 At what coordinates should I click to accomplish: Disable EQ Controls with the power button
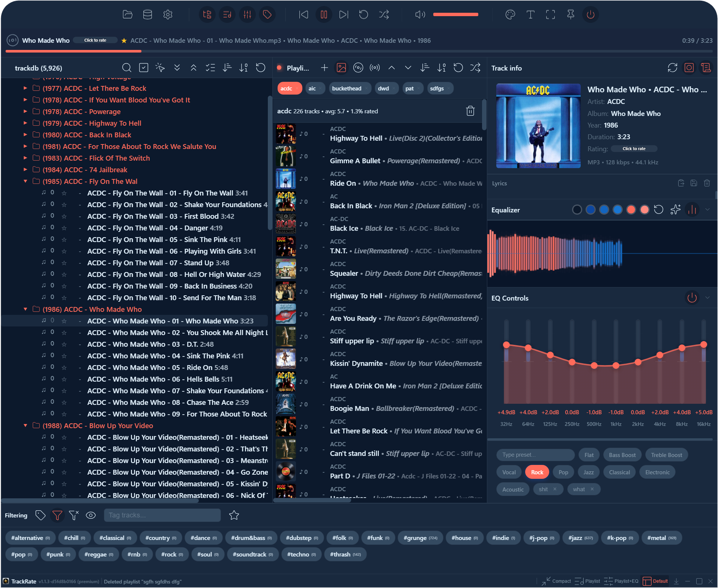pos(692,298)
